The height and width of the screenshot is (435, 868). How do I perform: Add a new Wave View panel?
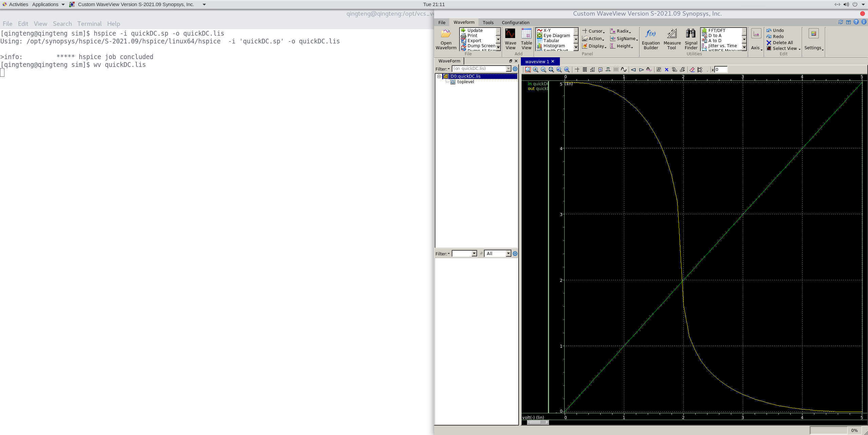coord(510,34)
